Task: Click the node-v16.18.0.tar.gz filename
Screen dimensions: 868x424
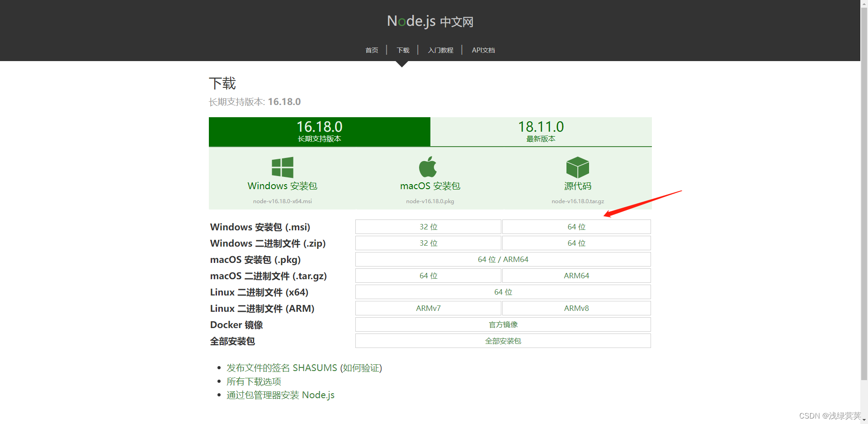Action: 578,201
